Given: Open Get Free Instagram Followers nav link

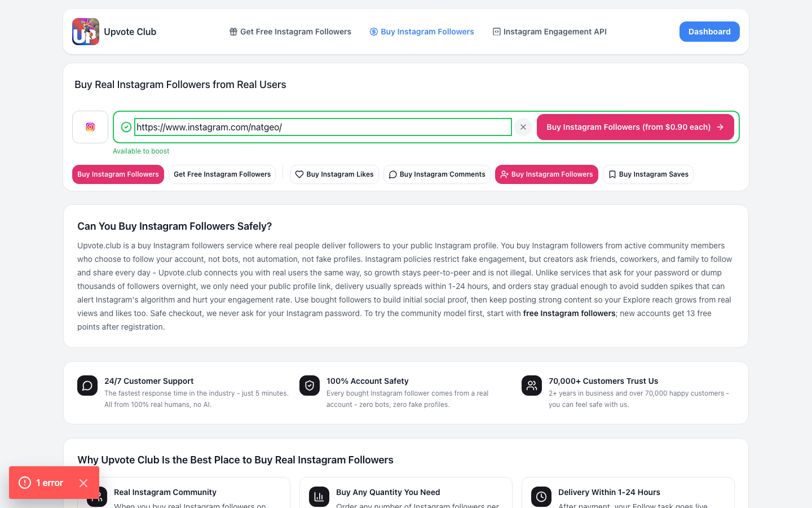Looking at the screenshot, I should point(290,32).
